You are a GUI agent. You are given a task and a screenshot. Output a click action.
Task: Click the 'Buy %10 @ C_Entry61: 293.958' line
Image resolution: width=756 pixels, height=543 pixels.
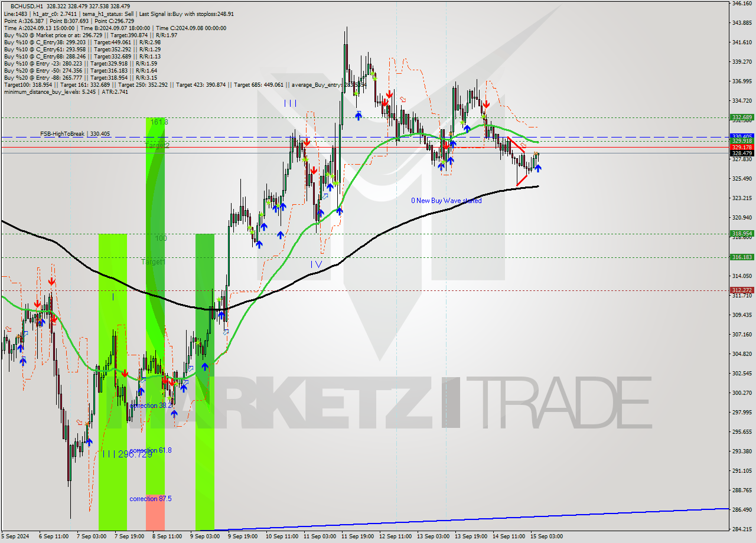coord(82,49)
